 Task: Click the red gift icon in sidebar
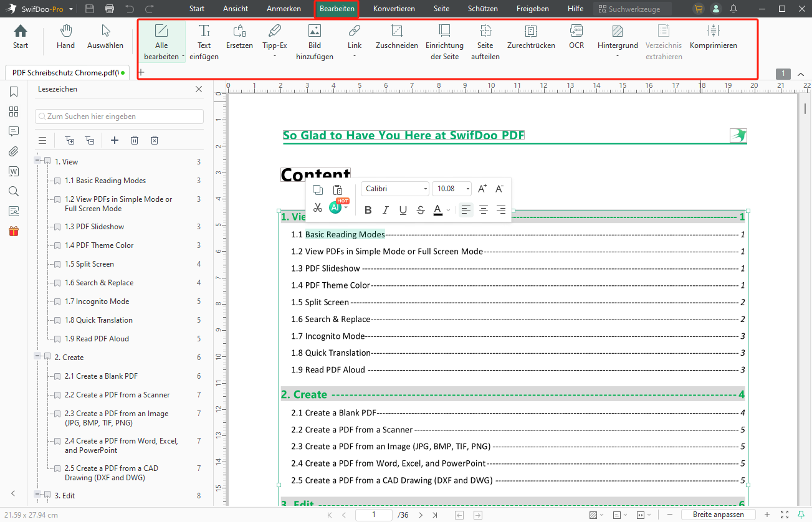point(14,231)
